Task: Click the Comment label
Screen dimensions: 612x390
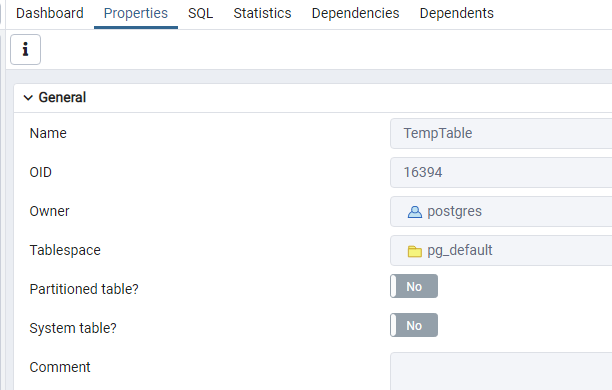Action: [x=60, y=367]
